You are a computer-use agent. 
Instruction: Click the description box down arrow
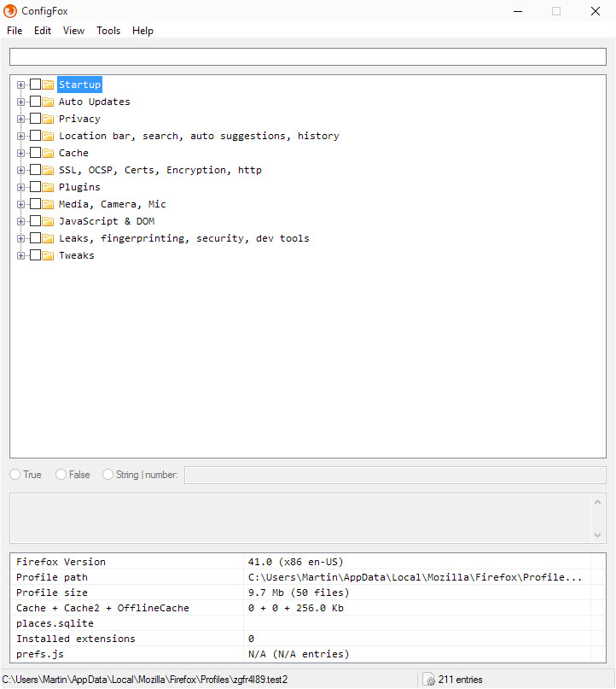(597, 534)
